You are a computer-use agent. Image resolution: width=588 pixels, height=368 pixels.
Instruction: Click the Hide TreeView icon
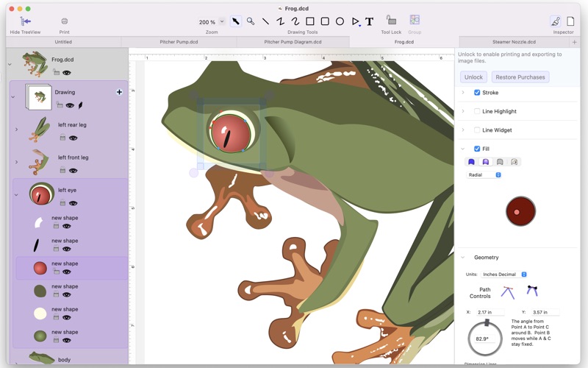(25, 21)
